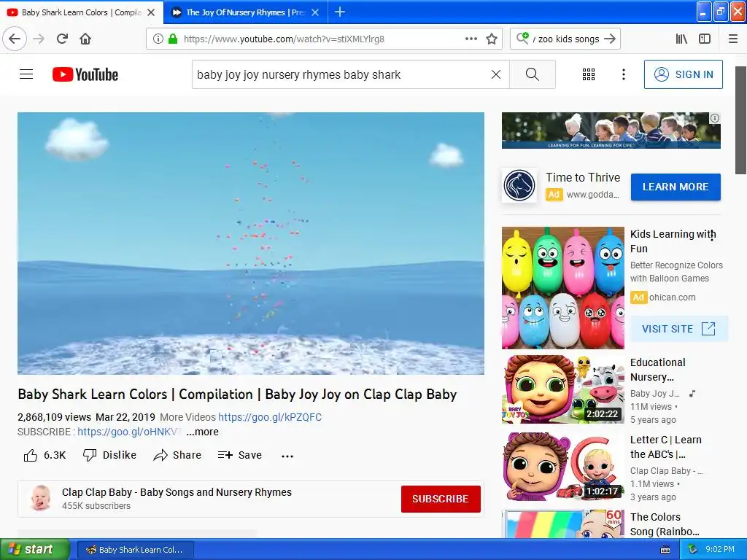Click the YouTube logo

(x=85, y=74)
